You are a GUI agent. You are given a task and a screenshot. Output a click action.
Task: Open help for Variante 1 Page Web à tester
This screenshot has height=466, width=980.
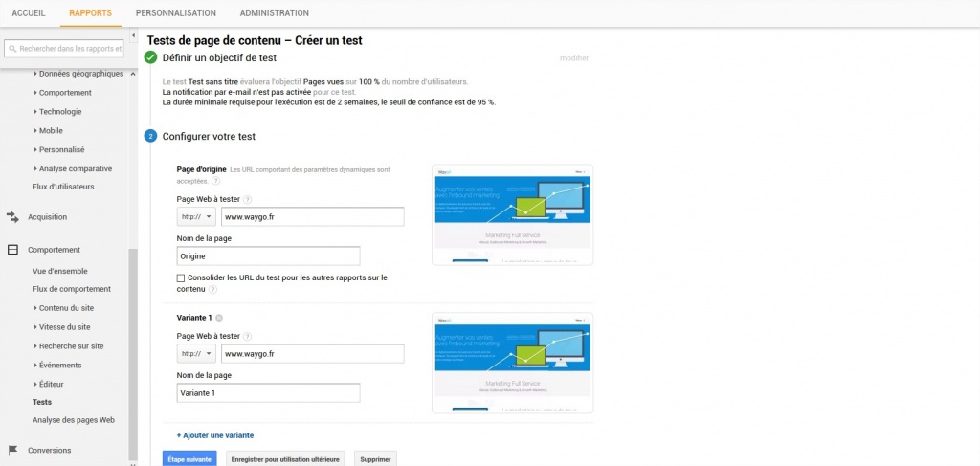248,336
